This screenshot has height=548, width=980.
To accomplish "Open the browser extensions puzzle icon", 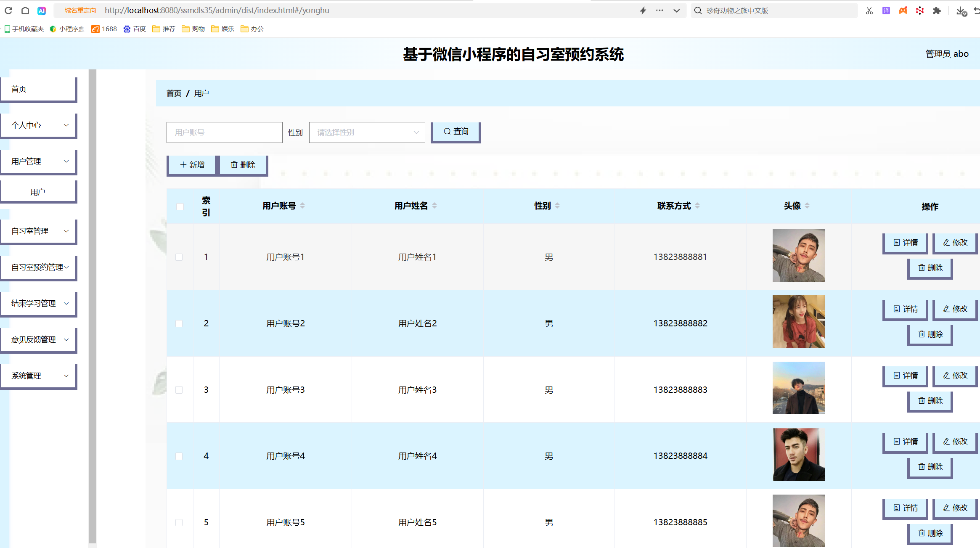I will coord(937,11).
